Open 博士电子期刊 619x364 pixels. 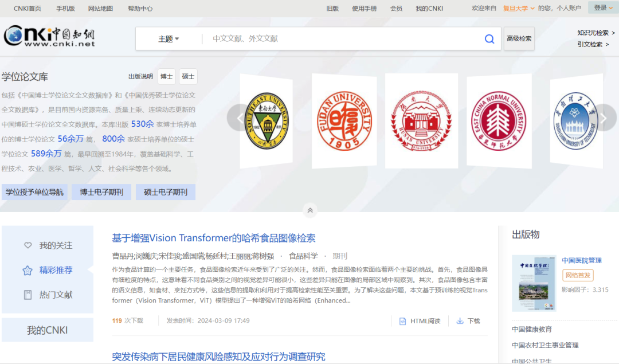point(101,192)
